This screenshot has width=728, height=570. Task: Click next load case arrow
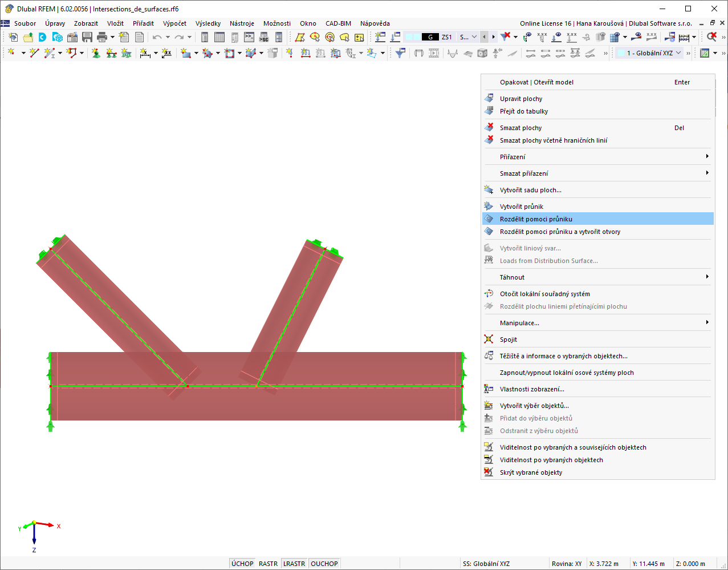coord(493,37)
